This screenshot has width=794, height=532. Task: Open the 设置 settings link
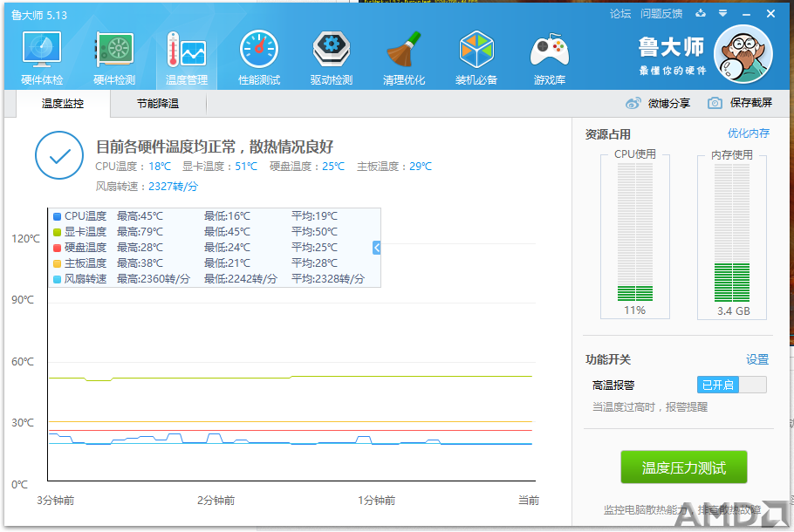[757, 359]
